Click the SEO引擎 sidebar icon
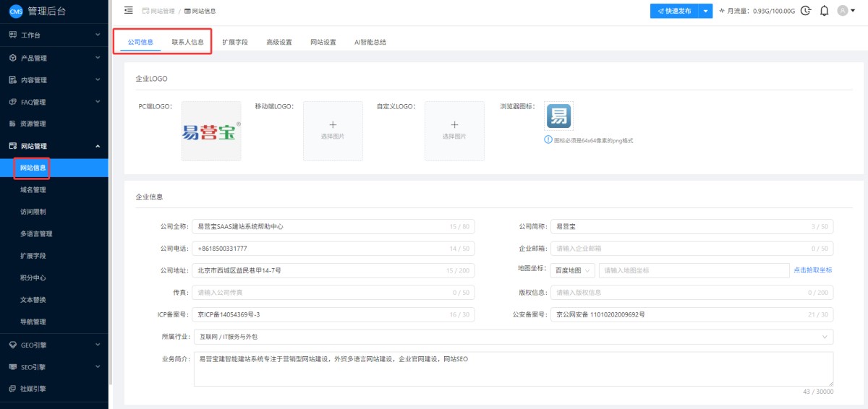This screenshot has height=409, width=868. click(x=12, y=367)
